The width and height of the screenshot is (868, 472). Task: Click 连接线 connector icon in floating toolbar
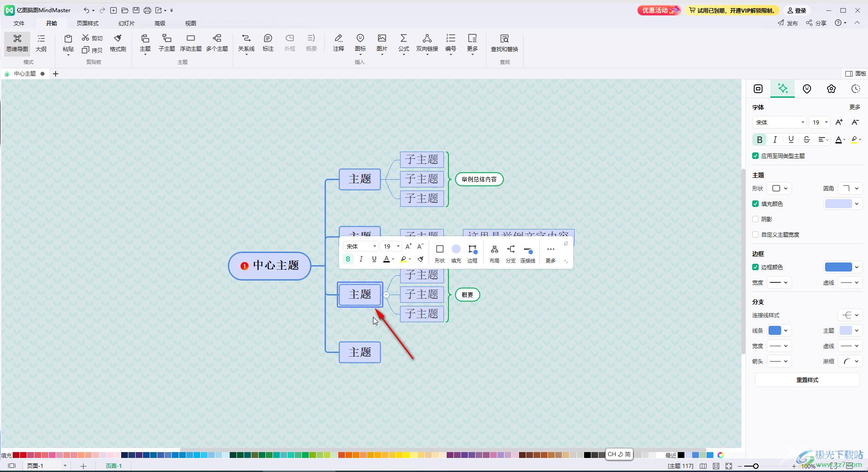(528, 253)
